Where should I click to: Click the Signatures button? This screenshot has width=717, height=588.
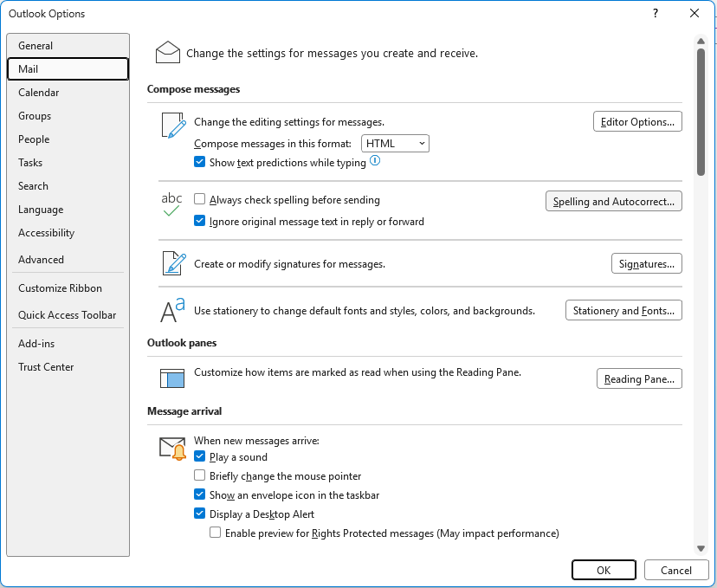pos(647,263)
